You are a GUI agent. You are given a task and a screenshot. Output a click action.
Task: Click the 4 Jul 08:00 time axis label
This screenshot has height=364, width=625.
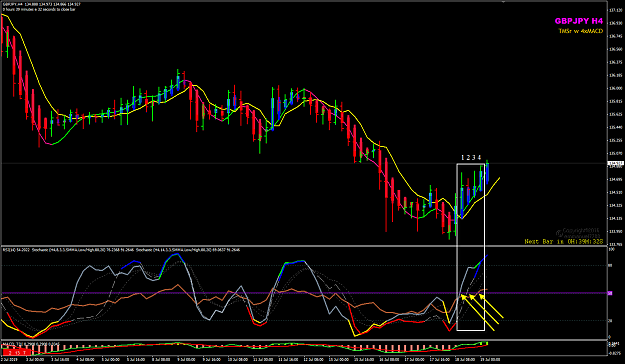(85, 360)
